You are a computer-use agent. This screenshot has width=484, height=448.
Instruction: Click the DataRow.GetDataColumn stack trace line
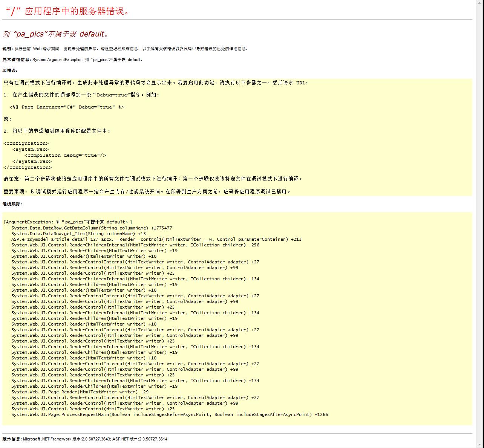(92, 228)
